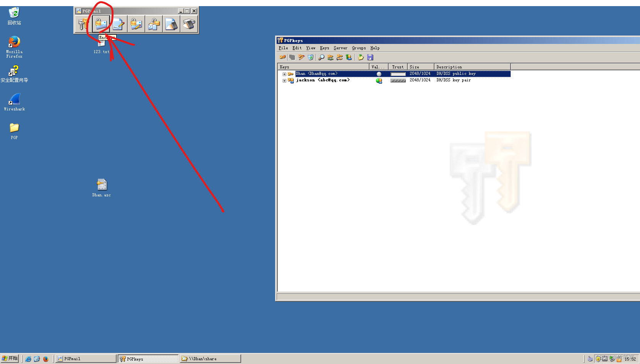Click the search magnifier icon in PGPkeys

[x=321, y=57]
